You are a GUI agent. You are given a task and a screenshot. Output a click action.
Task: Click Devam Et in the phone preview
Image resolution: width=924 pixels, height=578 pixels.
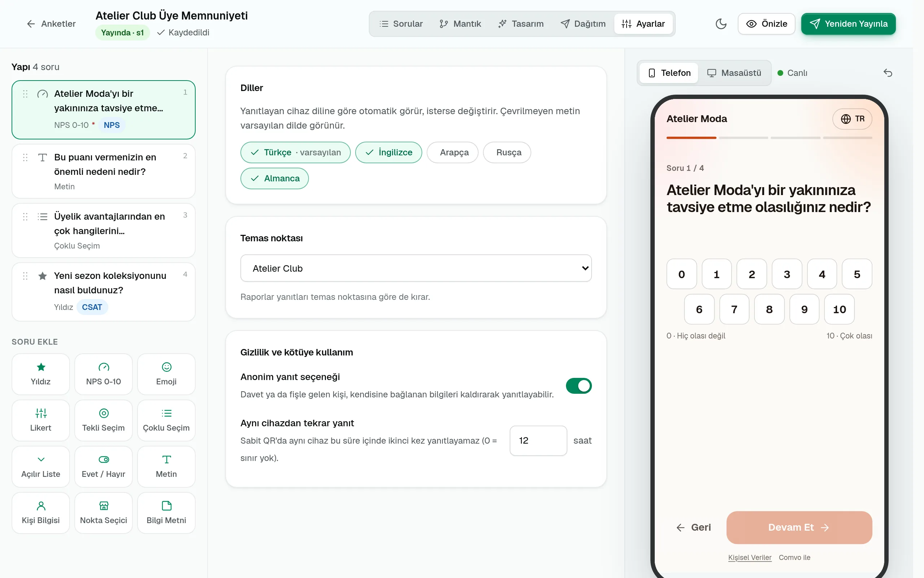pos(799,527)
